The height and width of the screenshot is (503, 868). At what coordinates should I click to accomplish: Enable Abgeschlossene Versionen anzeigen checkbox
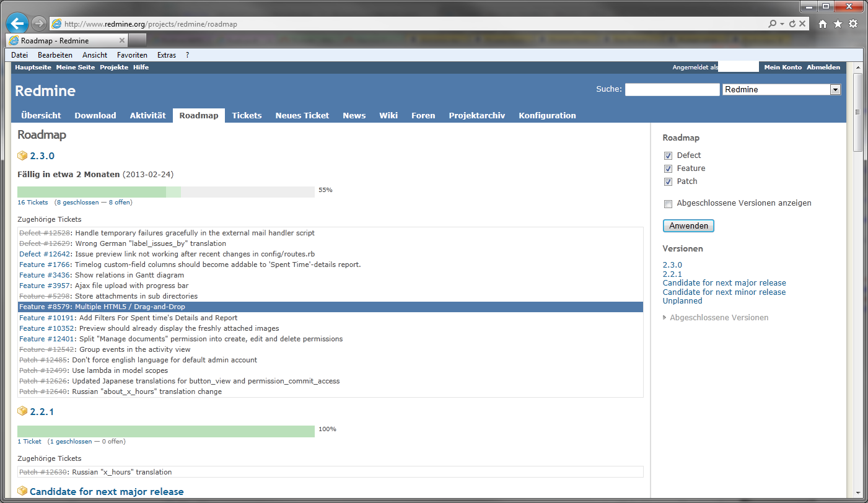coord(668,204)
